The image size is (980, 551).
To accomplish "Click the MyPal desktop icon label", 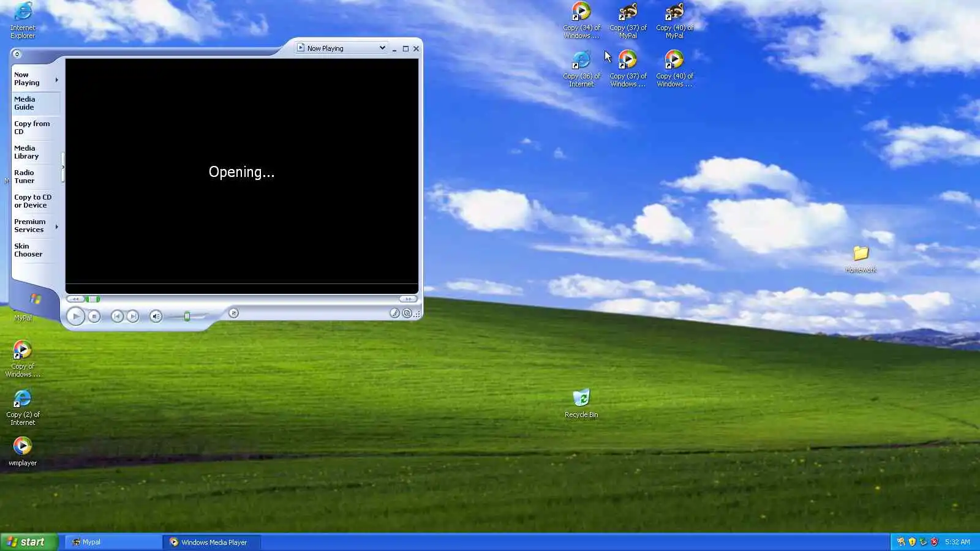I will tap(23, 318).
